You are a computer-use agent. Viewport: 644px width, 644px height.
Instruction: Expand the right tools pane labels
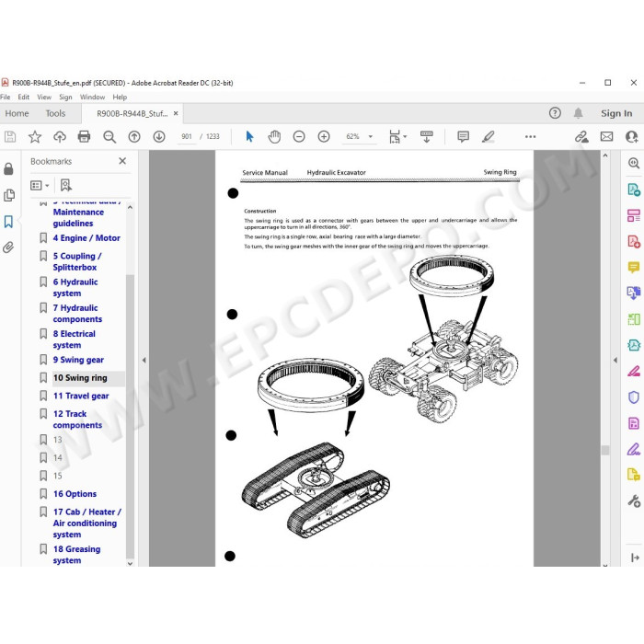(635, 558)
